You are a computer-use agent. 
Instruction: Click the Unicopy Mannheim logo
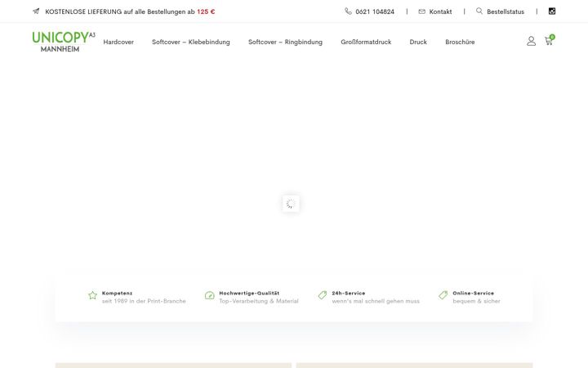tap(64, 42)
